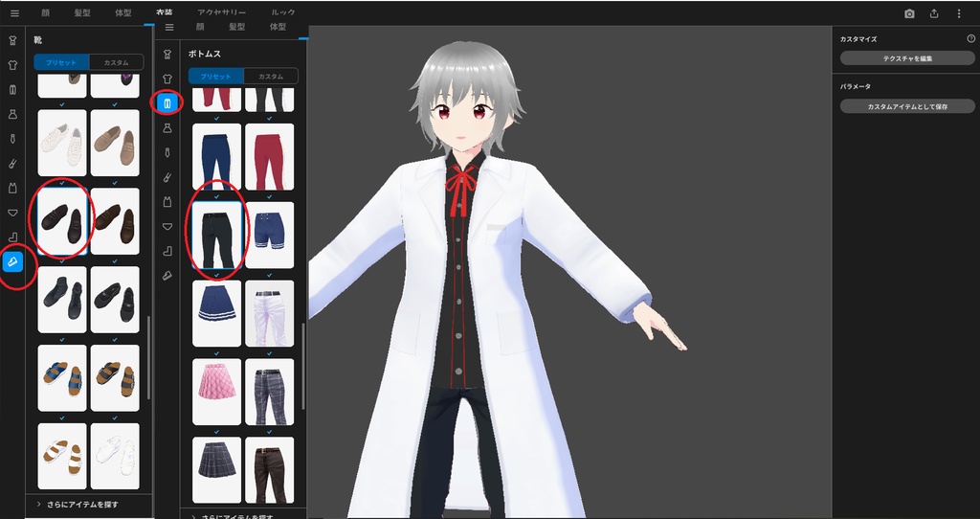The width and height of the screenshot is (980, 519).
Task: Switch to プリセット in the ボトムス panel
Action: click(215, 77)
